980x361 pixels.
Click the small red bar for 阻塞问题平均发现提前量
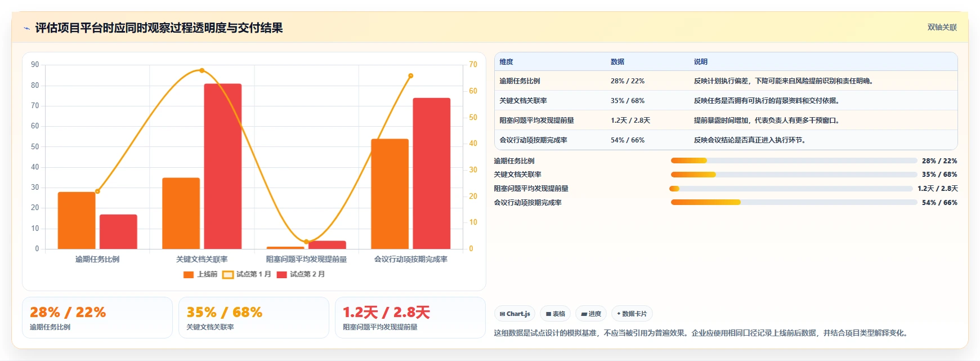(327, 245)
